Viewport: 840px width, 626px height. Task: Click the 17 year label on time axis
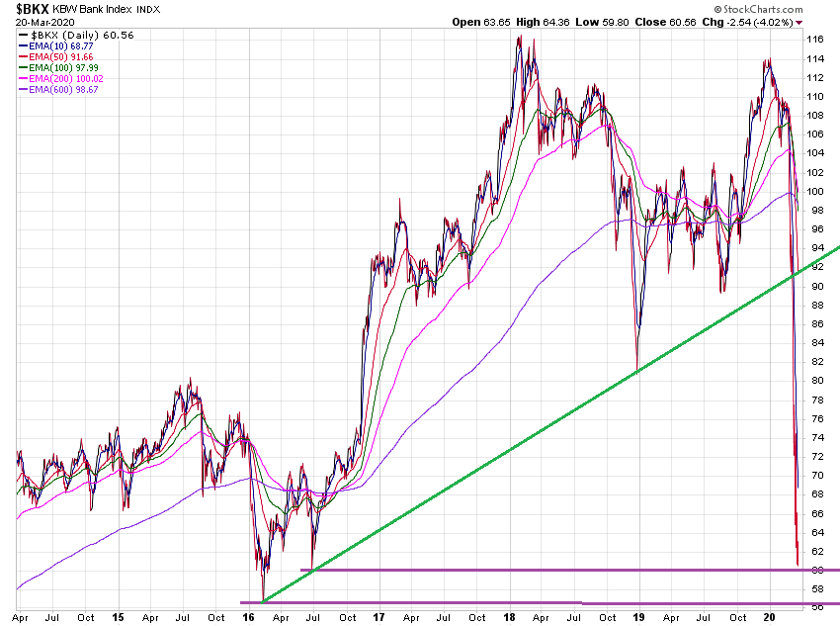[x=378, y=617]
